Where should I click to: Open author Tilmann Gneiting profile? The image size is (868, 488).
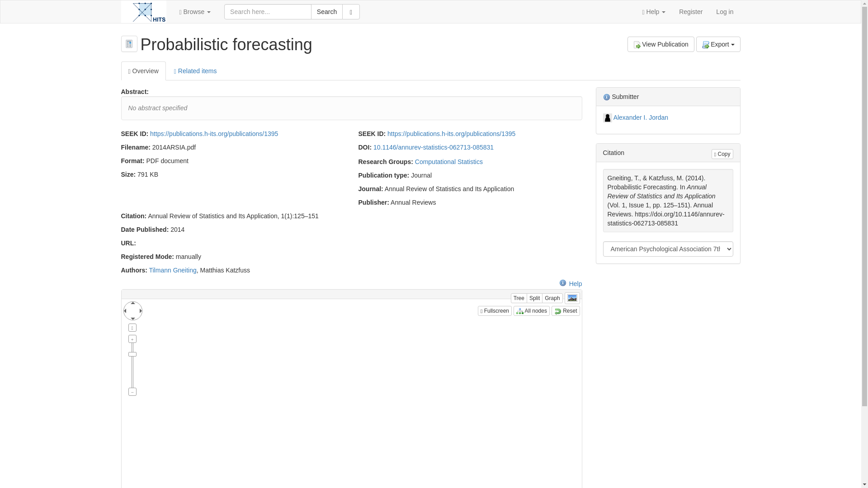(173, 270)
